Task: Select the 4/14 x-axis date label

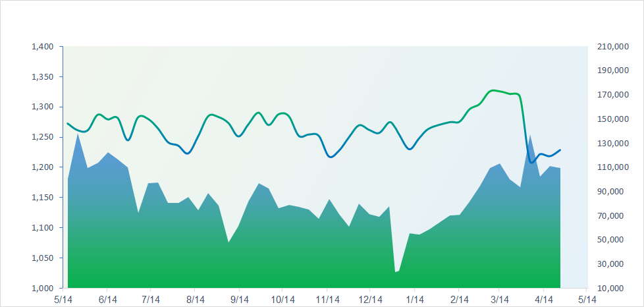Action: [543, 298]
